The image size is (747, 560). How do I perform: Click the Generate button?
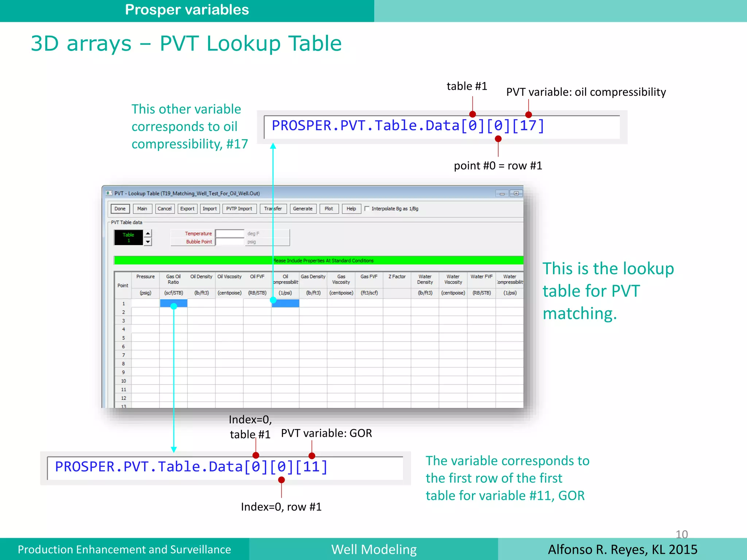[303, 209]
